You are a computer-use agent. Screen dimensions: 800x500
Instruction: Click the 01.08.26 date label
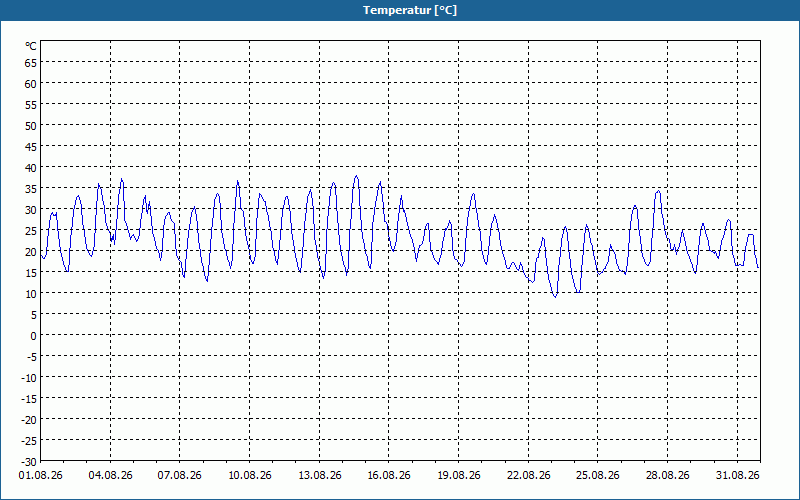click(41, 476)
